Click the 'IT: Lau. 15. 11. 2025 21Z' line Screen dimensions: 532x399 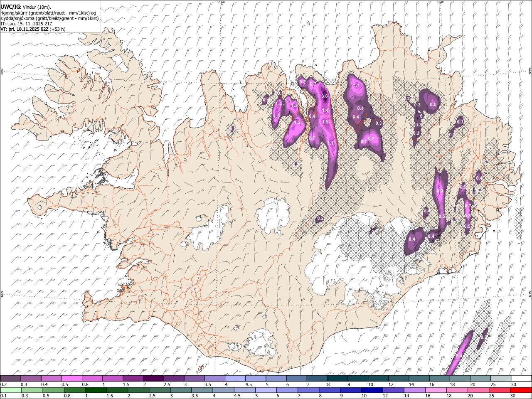click(x=27, y=24)
